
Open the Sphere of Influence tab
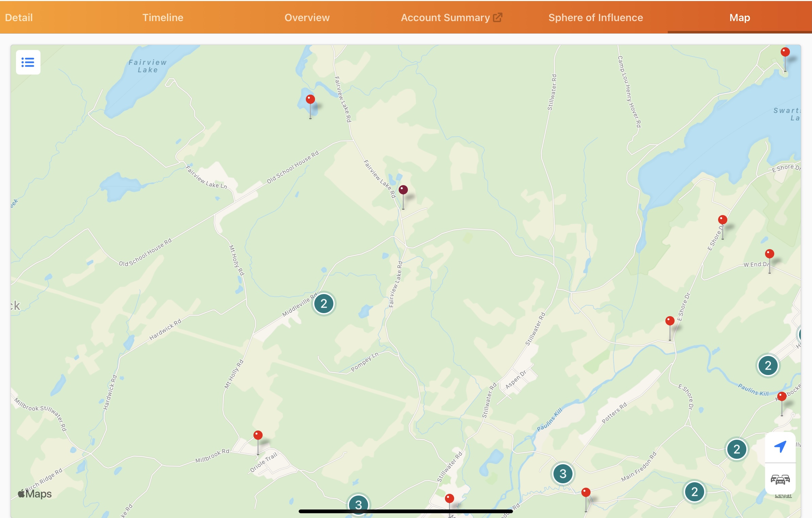point(596,17)
